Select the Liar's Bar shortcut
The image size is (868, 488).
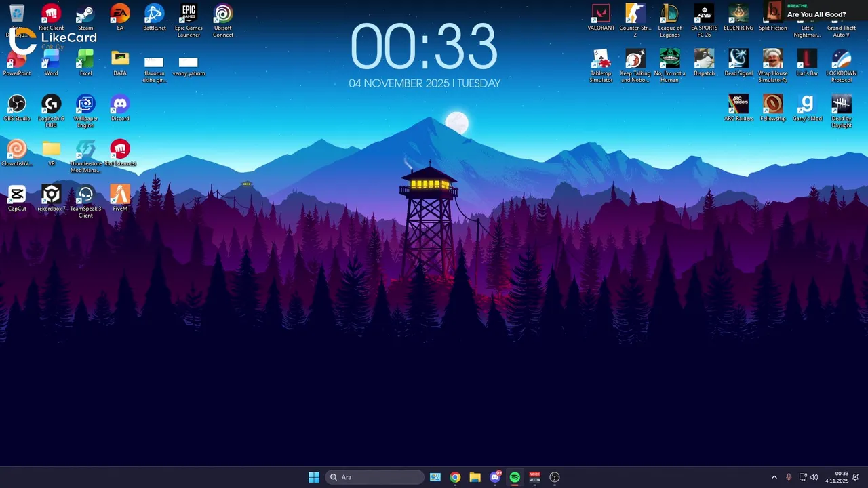807,63
